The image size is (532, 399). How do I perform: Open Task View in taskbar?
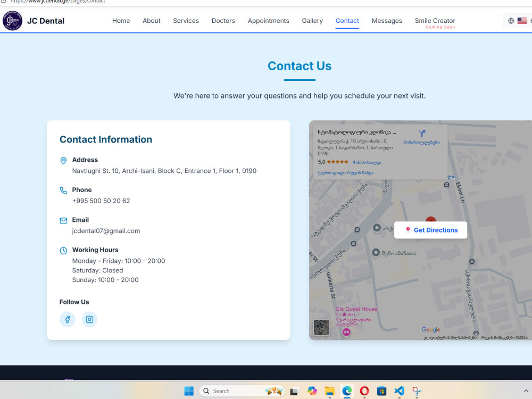coord(294,391)
